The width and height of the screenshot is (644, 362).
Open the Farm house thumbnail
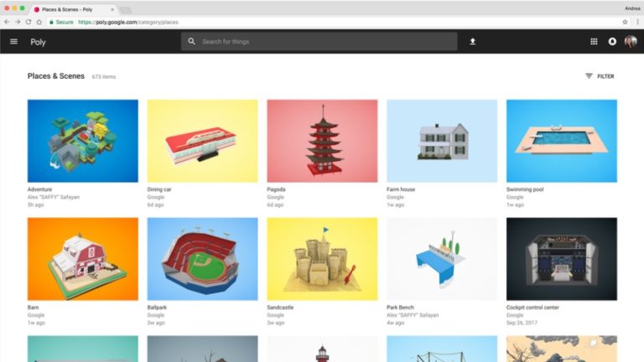[442, 141]
